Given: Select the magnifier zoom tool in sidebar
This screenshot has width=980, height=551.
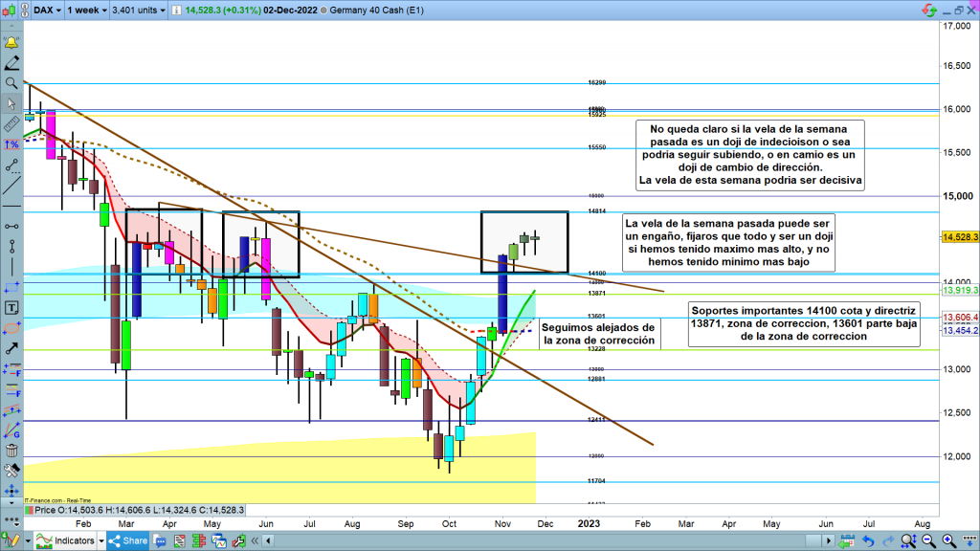Looking at the screenshot, I should 11,83.
